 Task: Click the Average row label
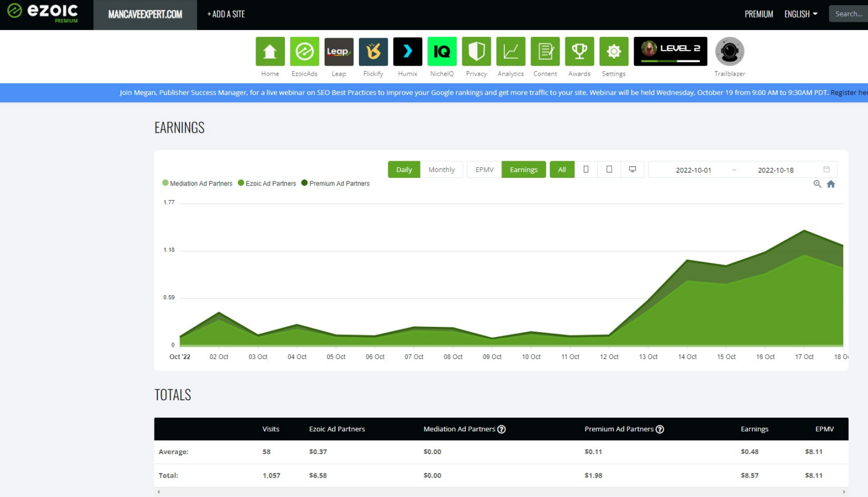(174, 452)
